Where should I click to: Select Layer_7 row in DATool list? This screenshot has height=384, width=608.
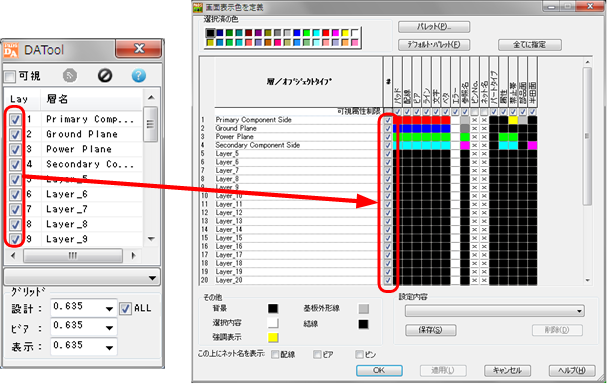(x=74, y=209)
